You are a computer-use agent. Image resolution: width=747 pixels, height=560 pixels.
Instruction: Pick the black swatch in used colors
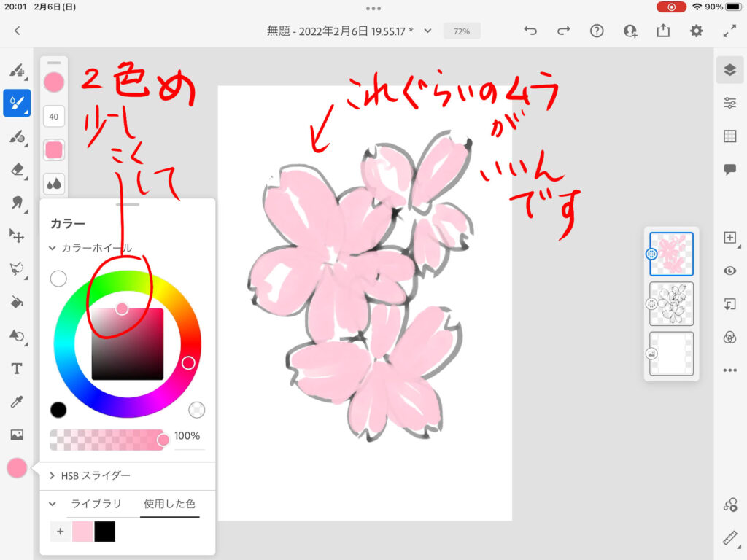(104, 532)
